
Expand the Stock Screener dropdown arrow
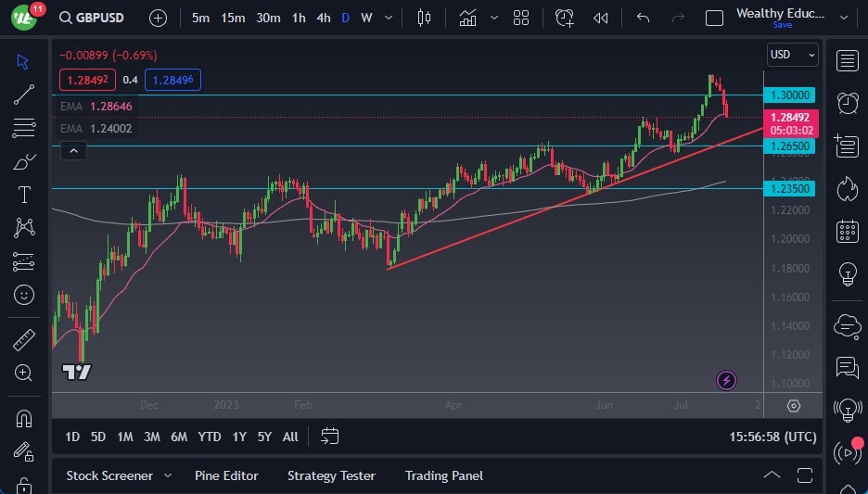pos(168,475)
